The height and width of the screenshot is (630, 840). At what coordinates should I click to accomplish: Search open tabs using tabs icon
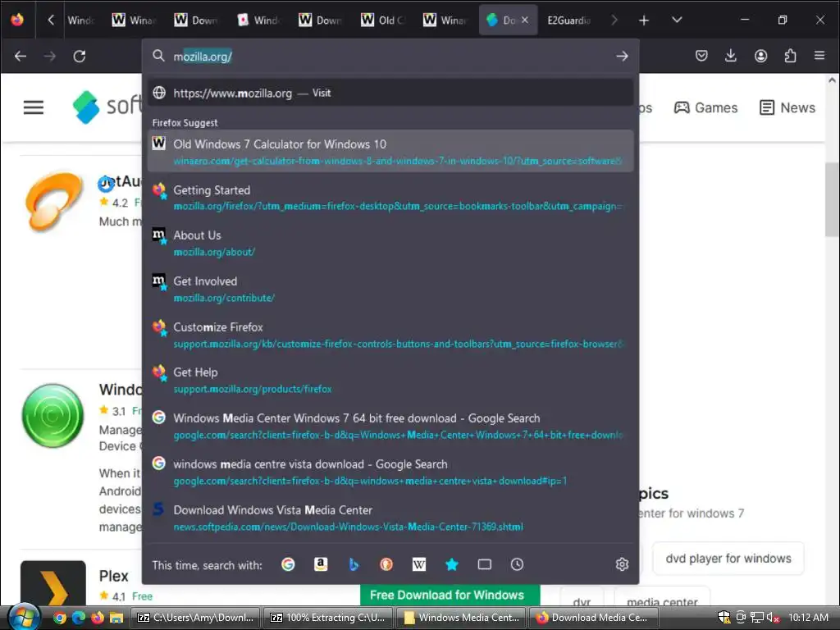click(484, 564)
